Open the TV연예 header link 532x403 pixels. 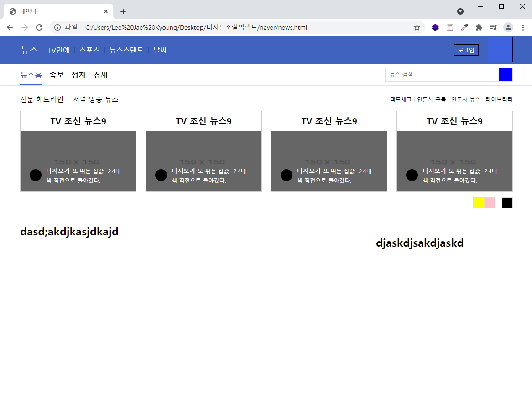point(58,50)
